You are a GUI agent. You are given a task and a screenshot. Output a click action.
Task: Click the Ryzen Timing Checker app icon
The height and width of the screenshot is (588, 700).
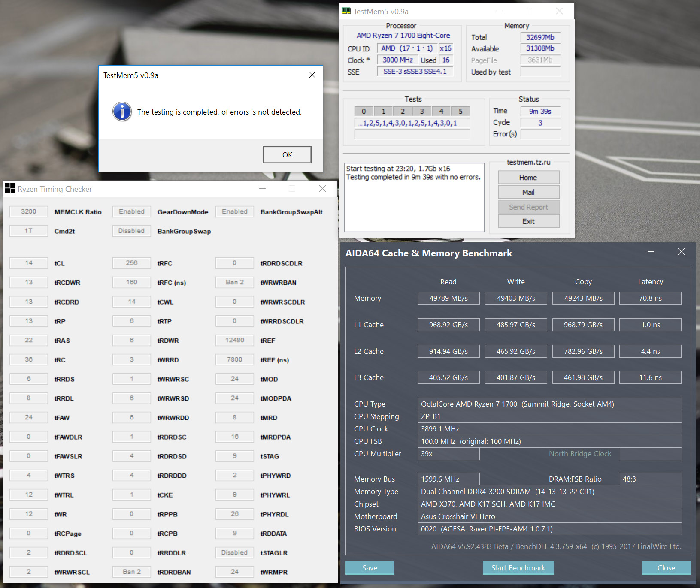tap(10, 189)
